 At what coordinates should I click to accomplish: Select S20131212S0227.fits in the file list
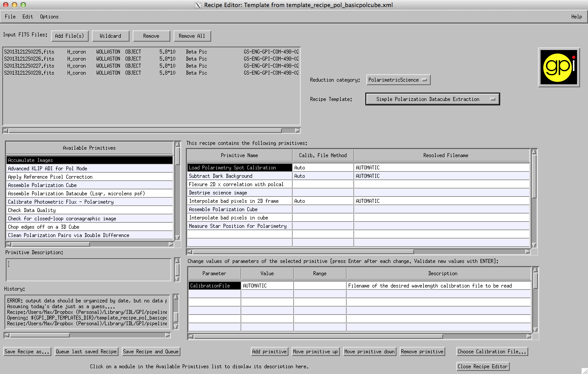pos(29,66)
